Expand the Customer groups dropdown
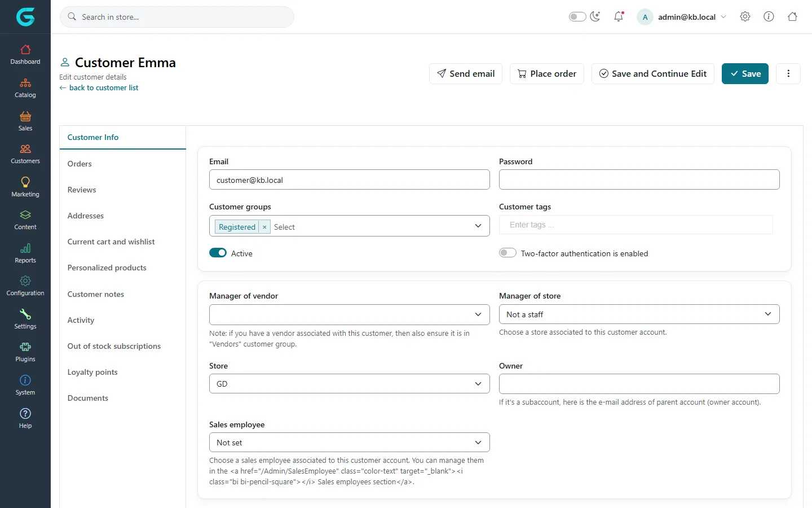This screenshot has height=508, width=812. tap(478, 226)
